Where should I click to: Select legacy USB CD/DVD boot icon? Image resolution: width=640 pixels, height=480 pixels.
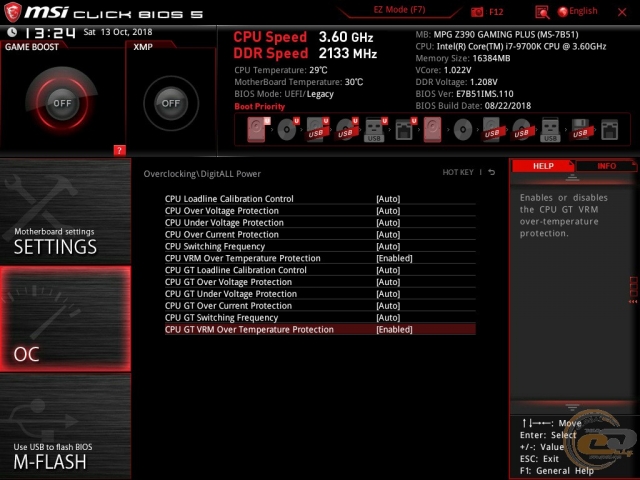point(522,130)
